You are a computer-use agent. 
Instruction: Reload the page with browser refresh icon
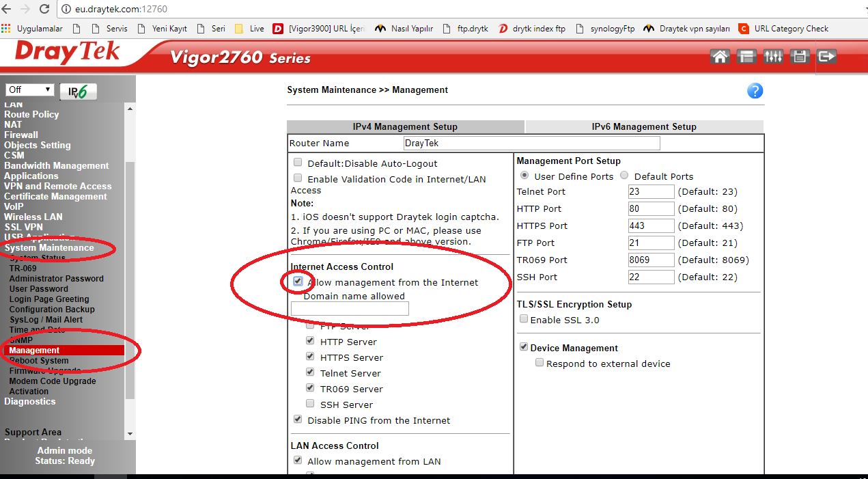pos(45,9)
